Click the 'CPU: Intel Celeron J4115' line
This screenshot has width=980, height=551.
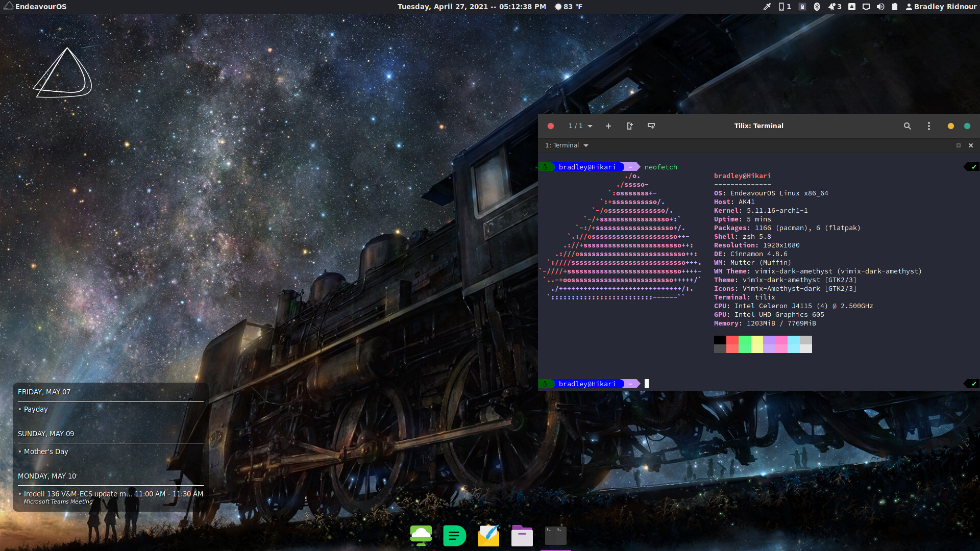794,306
